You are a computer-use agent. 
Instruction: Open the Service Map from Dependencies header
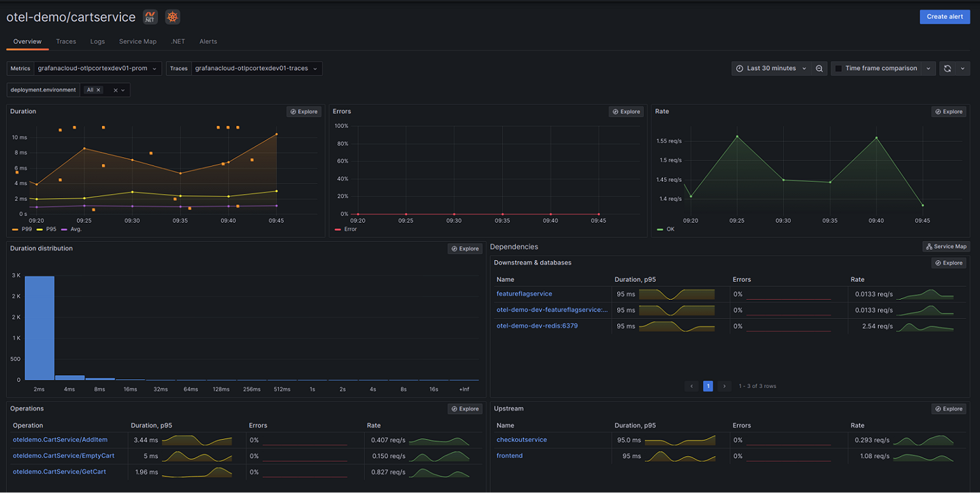pos(946,246)
